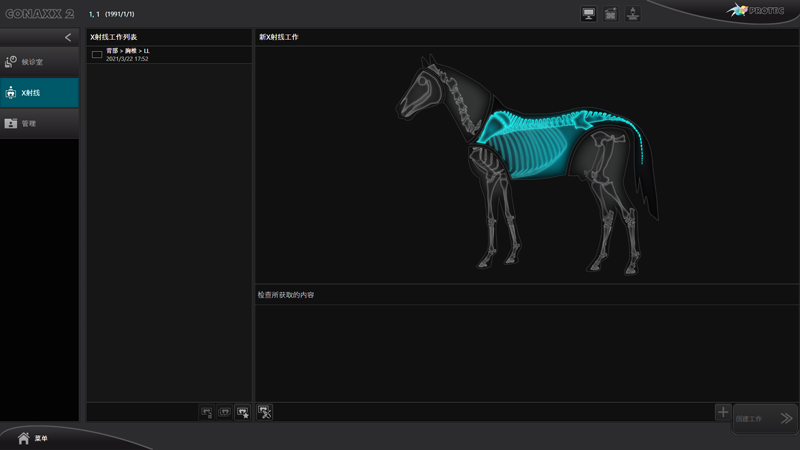
Task: Click the worklist icon with a star
Action: pos(243,412)
